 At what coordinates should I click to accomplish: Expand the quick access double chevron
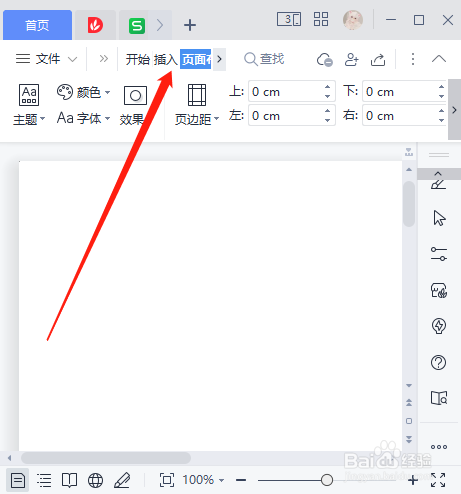(x=104, y=59)
